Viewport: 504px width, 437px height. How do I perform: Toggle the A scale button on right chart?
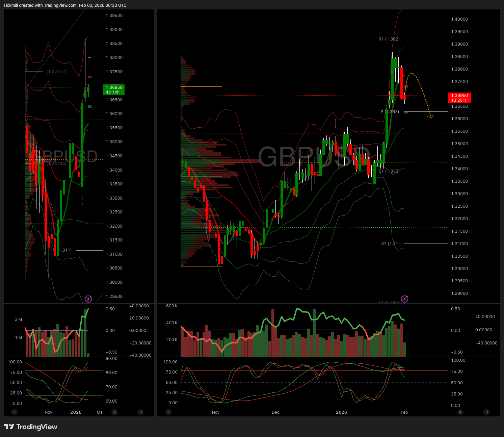pyautogui.click(x=460, y=412)
